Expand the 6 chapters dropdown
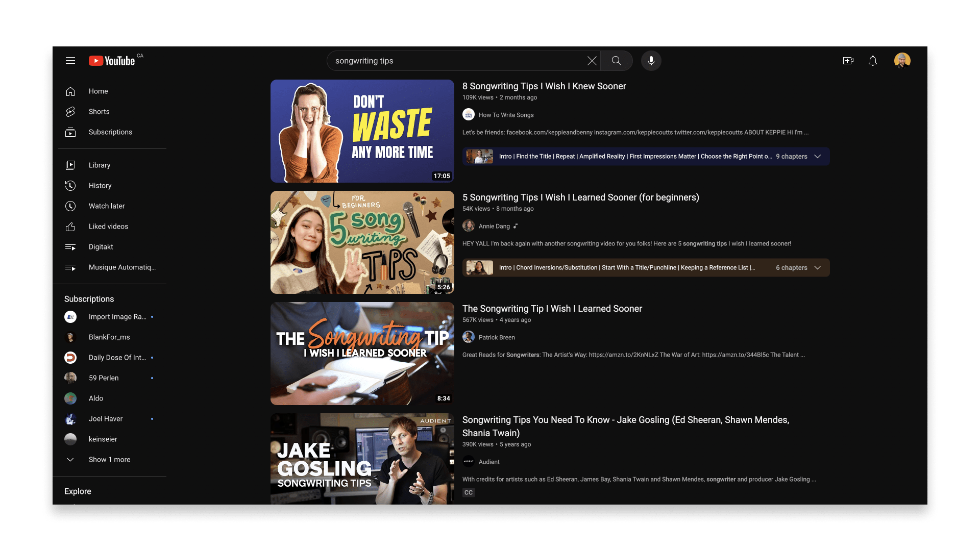 [817, 268]
